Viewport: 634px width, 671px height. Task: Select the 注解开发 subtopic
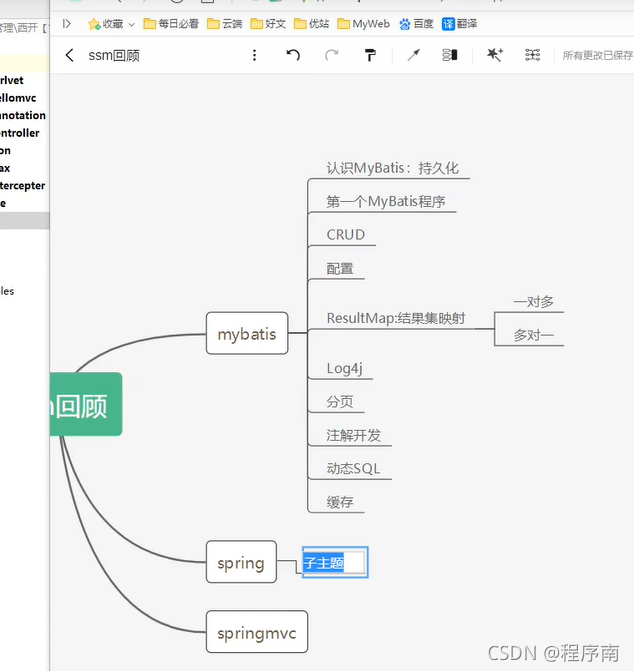[x=353, y=435]
